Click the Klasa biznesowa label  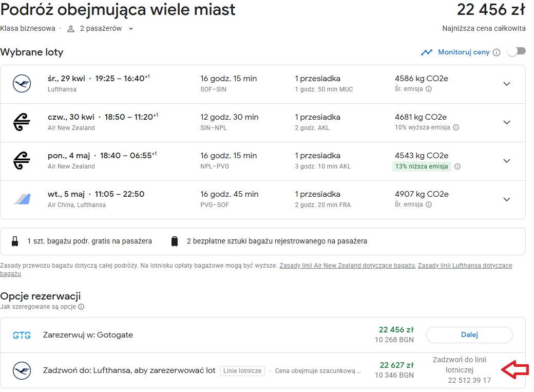(x=28, y=29)
